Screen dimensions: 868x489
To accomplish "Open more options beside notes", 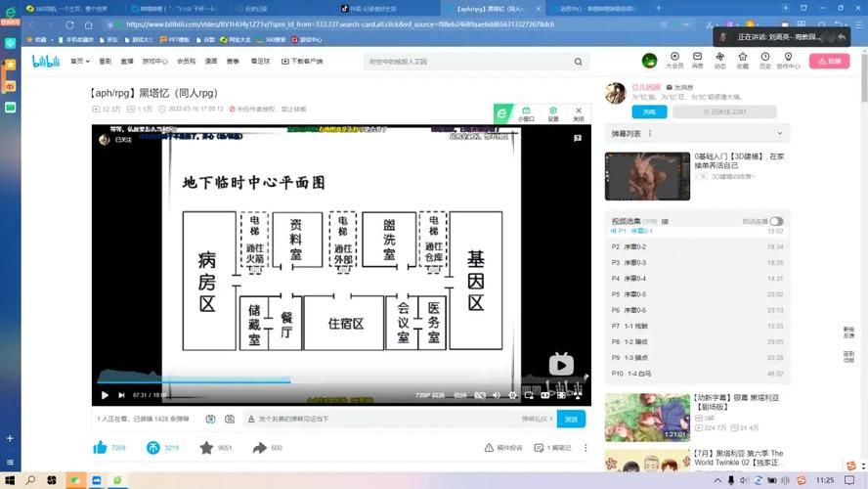I will click(586, 448).
